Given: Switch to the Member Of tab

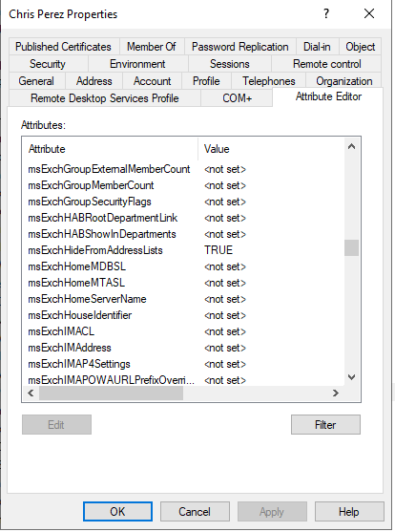Looking at the screenshot, I should 152,47.
